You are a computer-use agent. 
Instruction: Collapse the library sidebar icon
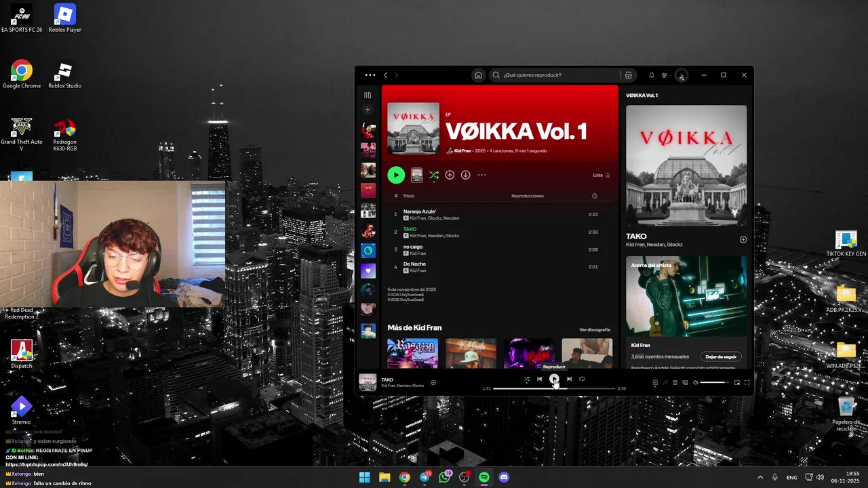[x=368, y=96]
